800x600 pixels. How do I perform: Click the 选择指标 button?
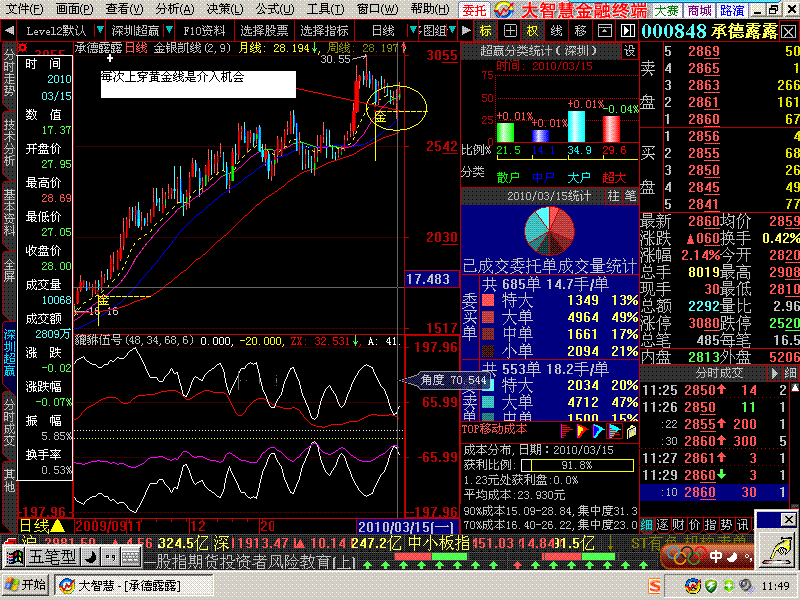pyautogui.click(x=325, y=31)
